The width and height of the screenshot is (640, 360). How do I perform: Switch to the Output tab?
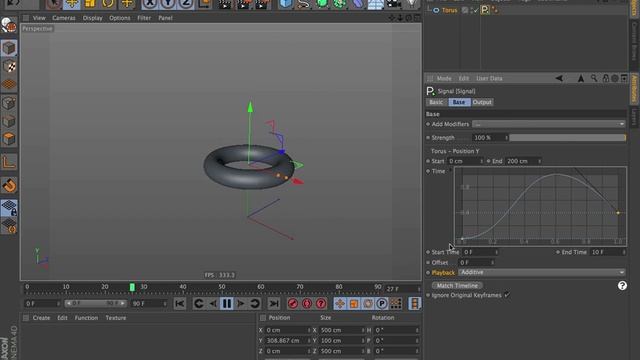482,102
